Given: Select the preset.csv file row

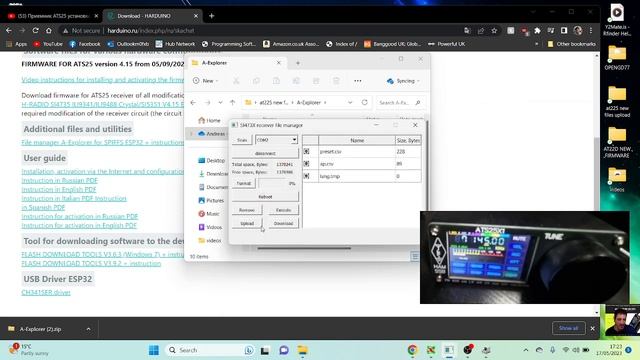Looking at the screenshot, I should 362,151.
